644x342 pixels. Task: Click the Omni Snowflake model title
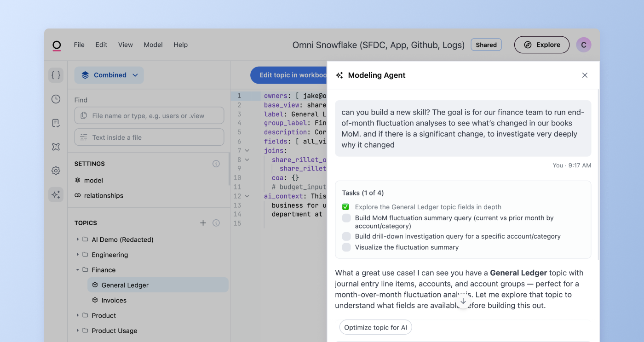379,45
